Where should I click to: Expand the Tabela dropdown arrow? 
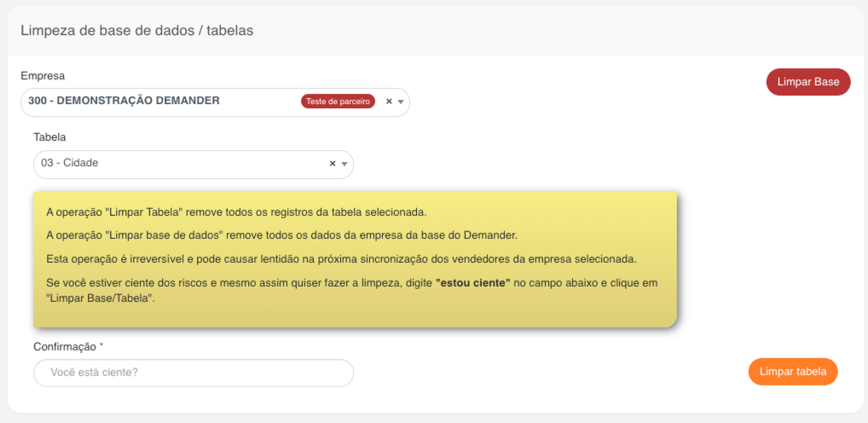[344, 164]
